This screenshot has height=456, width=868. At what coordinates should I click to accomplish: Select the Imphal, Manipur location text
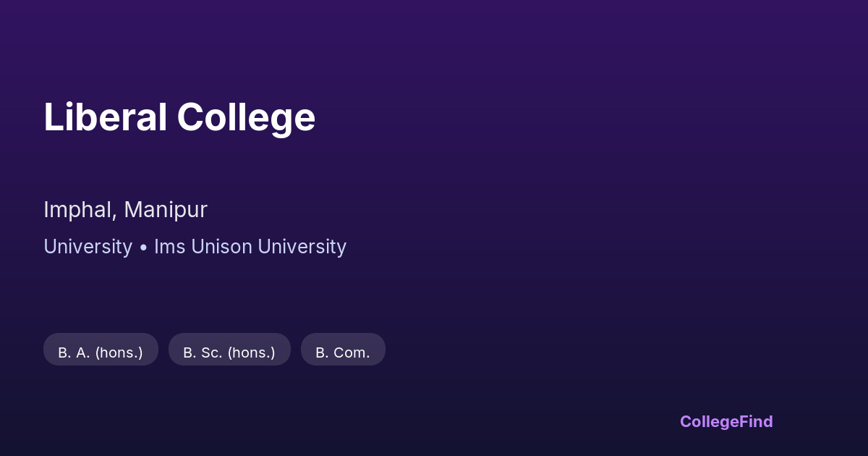[x=125, y=210]
